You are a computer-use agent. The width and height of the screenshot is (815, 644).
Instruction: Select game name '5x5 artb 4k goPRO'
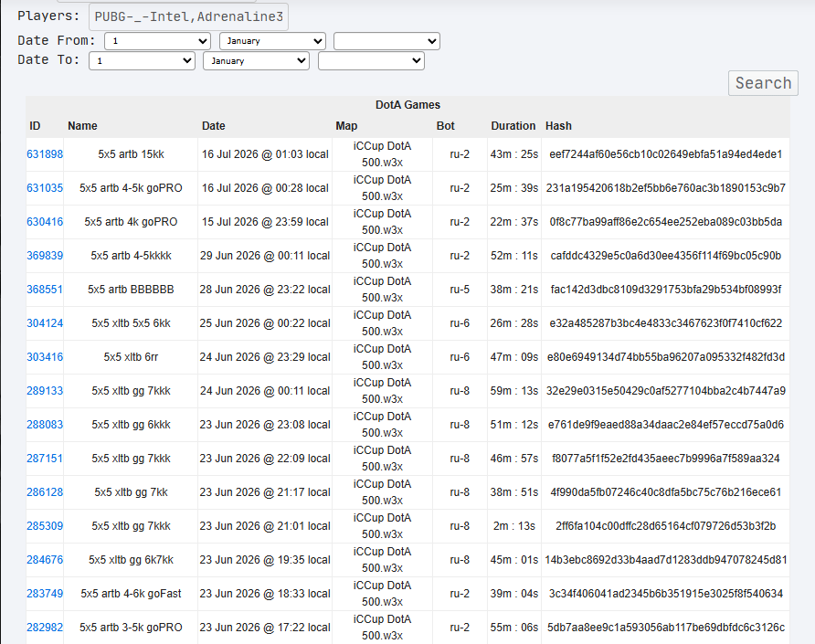pyautogui.click(x=131, y=222)
